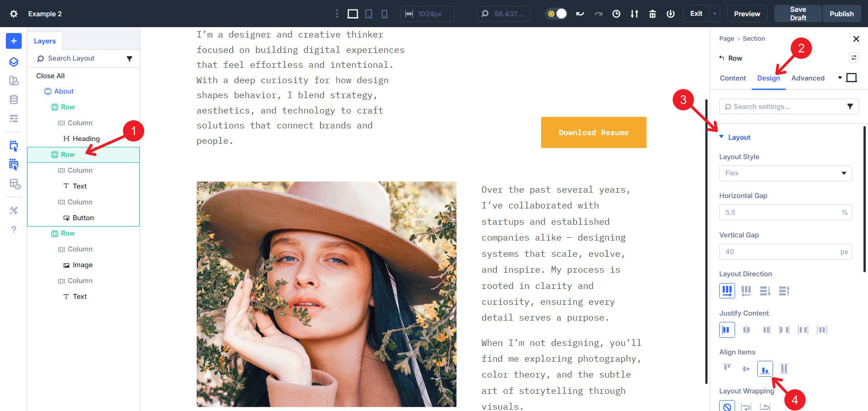Open the Content tab

pyautogui.click(x=732, y=78)
